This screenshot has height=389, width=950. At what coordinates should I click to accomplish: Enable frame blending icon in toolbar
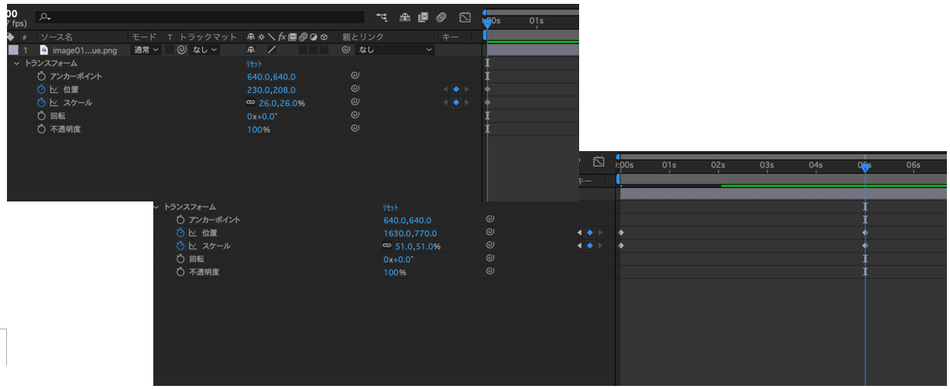[423, 18]
